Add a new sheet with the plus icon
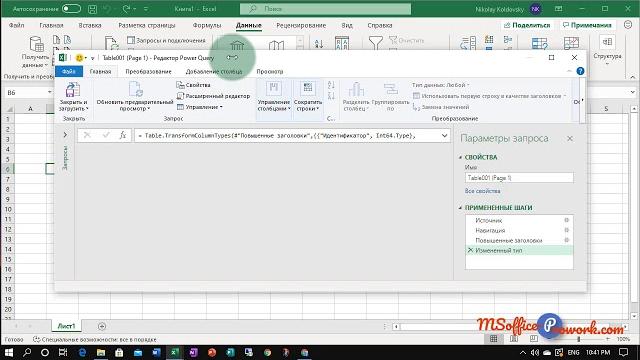The image size is (640, 360). [x=102, y=326]
